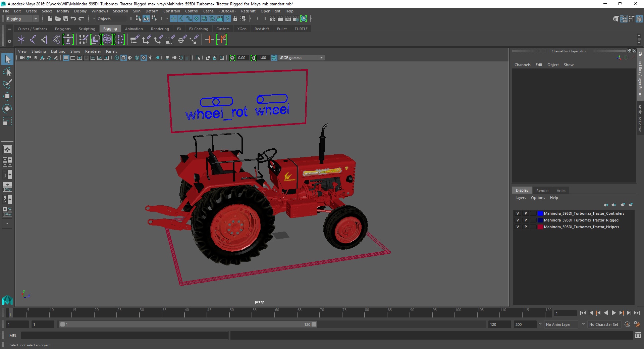The width and height of the screenshot is (644, 349).
Task: Activate the Lasso select tool
Action: click(x=7, y=71)
